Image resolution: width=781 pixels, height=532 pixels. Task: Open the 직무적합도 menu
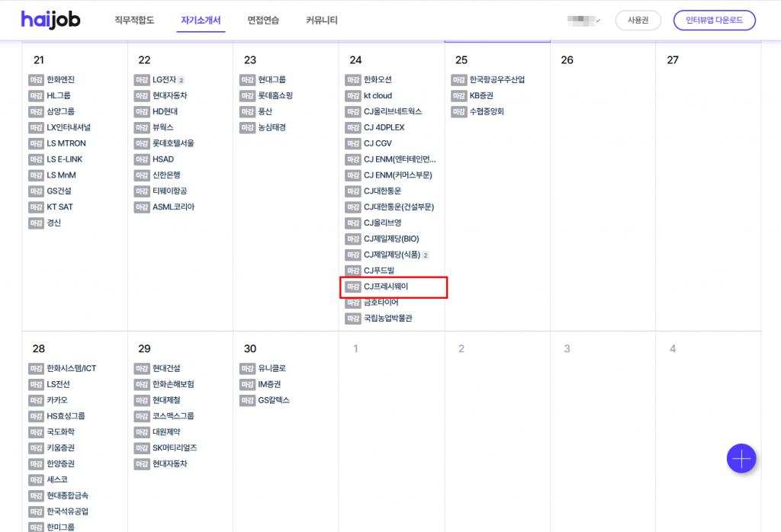(x=134, y=21)
